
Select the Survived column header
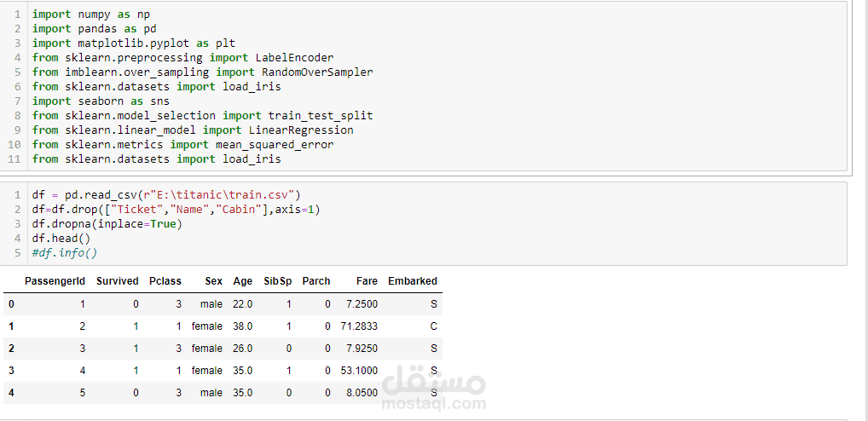point(117,281)
